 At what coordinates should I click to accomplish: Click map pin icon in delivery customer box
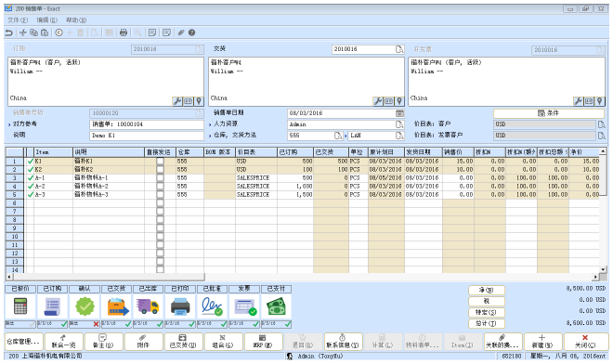click(399, 101)
